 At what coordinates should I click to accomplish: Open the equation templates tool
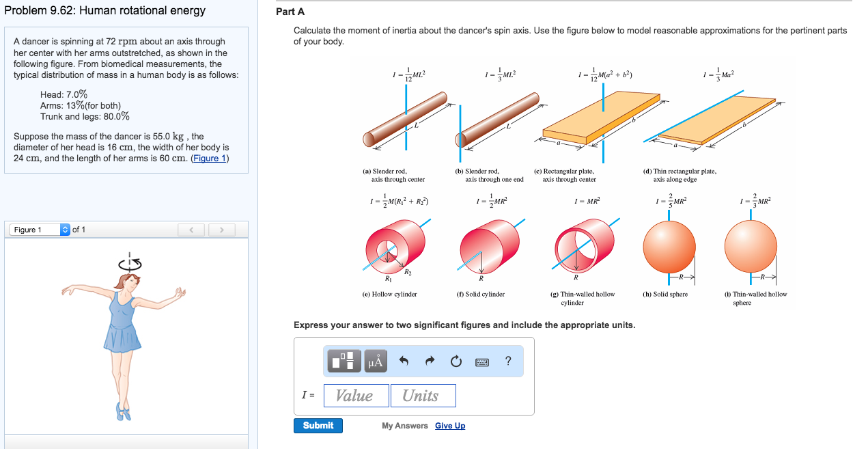click(x=343, y=361)
